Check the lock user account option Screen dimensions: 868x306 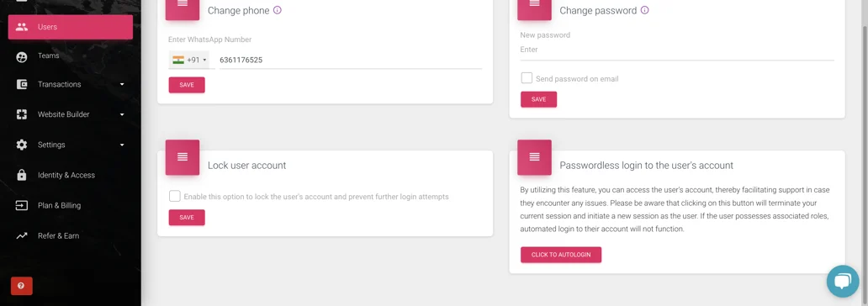174,196
